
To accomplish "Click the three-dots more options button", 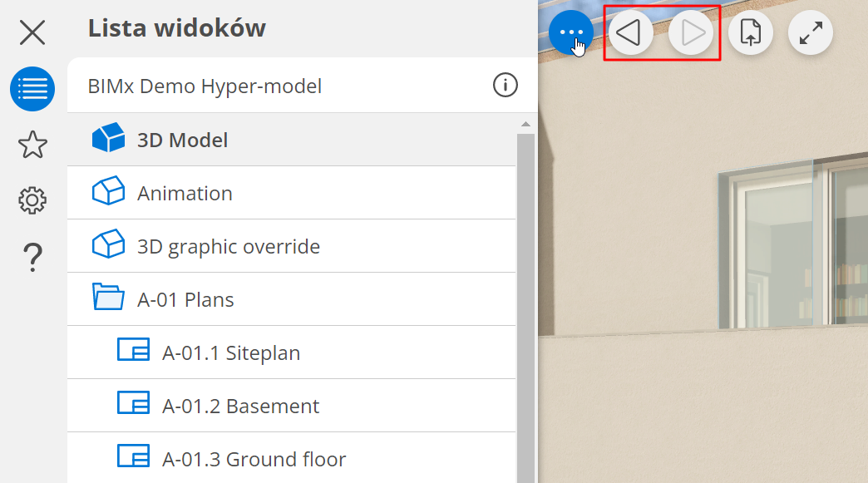I will [x=570, y=33].
